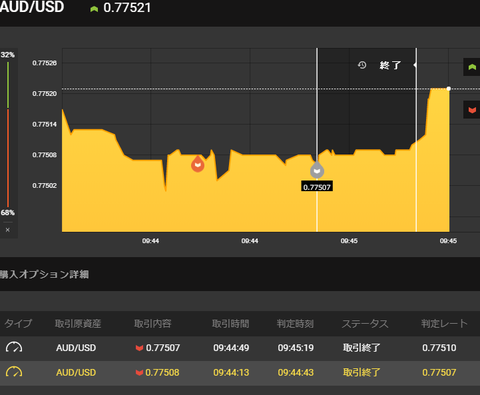Screen dimensions: 480x395
Task: Click the タイプ column header
Action: tap(18, 323)
